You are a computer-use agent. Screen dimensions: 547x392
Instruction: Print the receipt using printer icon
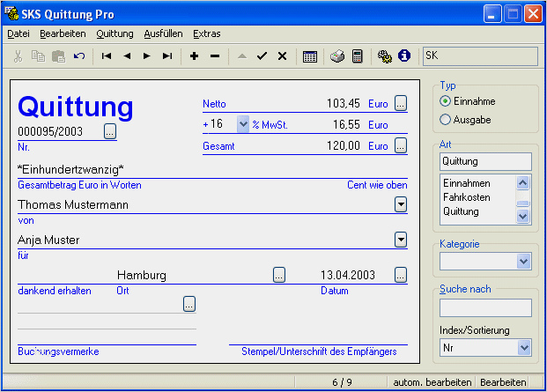point(337,56)
